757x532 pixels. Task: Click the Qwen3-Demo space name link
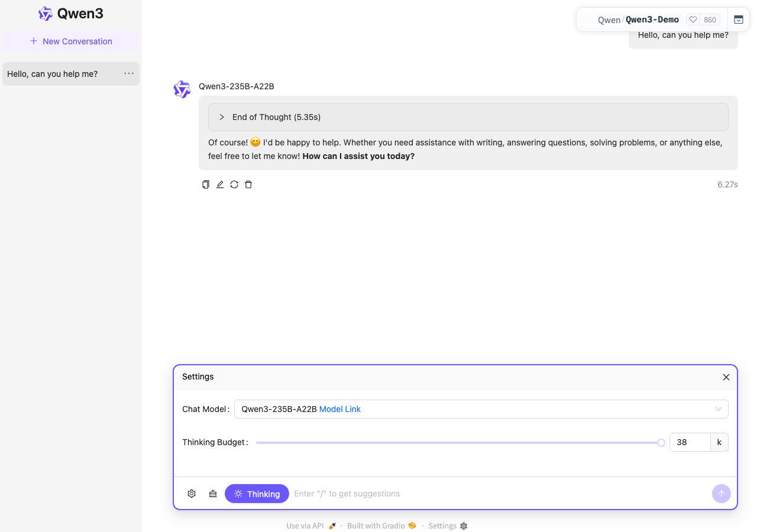(x=652, y=20)
